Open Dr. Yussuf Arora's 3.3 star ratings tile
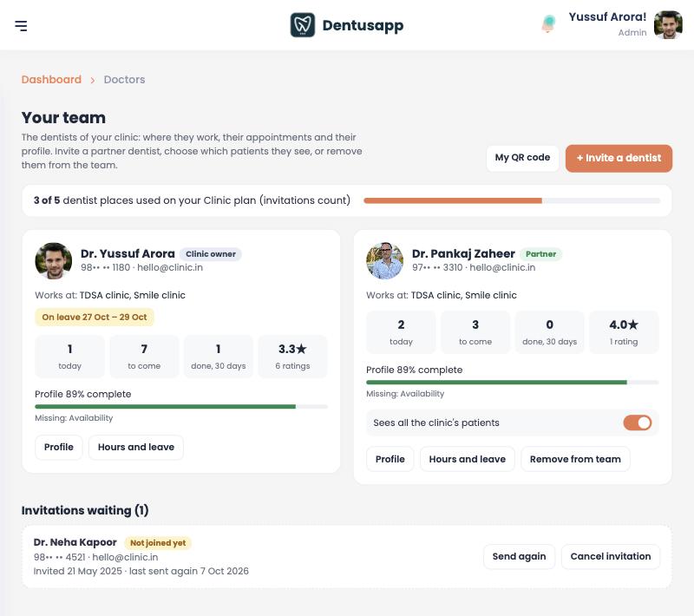694x616 pixels. tap(292, 357)
